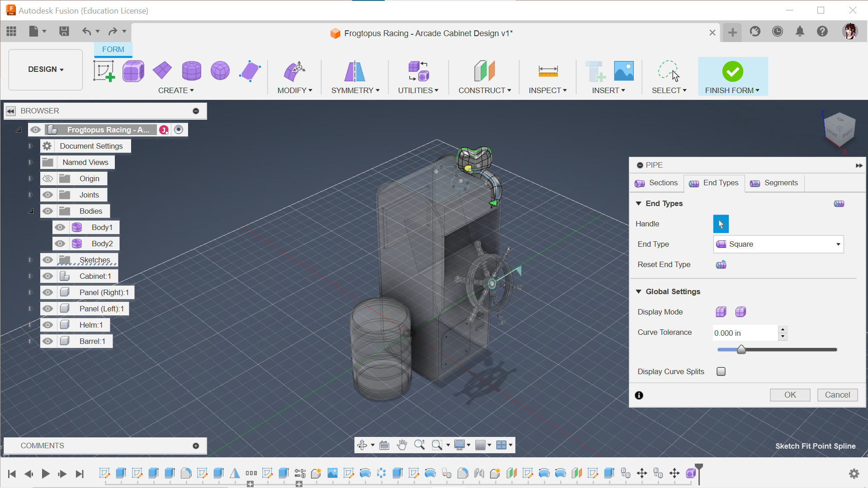Open the DESIGN workspace dropdown
The width and height of the screenshot is (868, 488).
46,69
